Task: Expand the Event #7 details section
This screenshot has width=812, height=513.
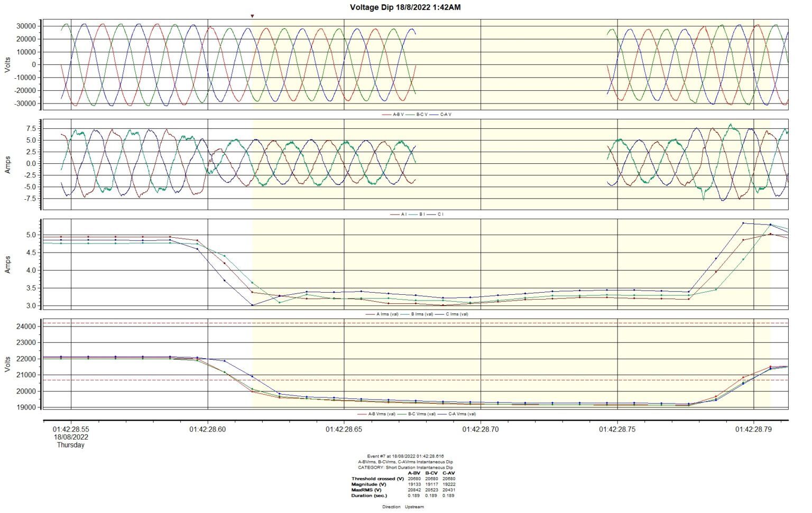Action: (405, 456)
